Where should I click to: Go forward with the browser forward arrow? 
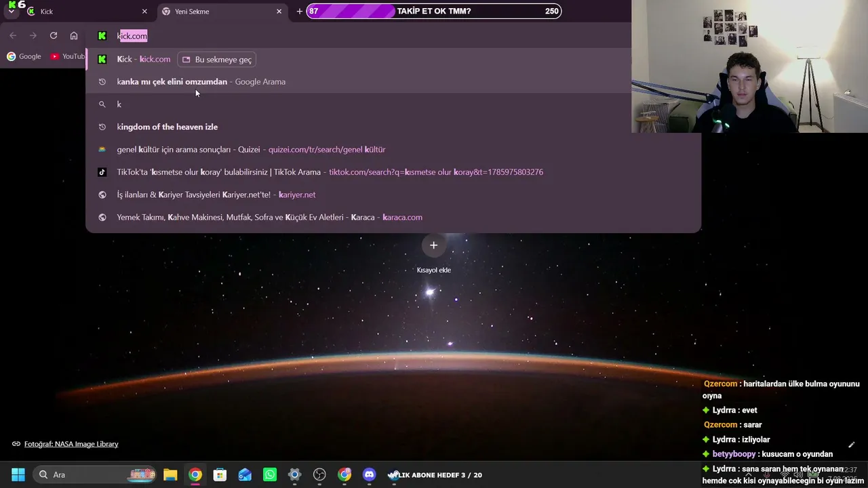33,36
